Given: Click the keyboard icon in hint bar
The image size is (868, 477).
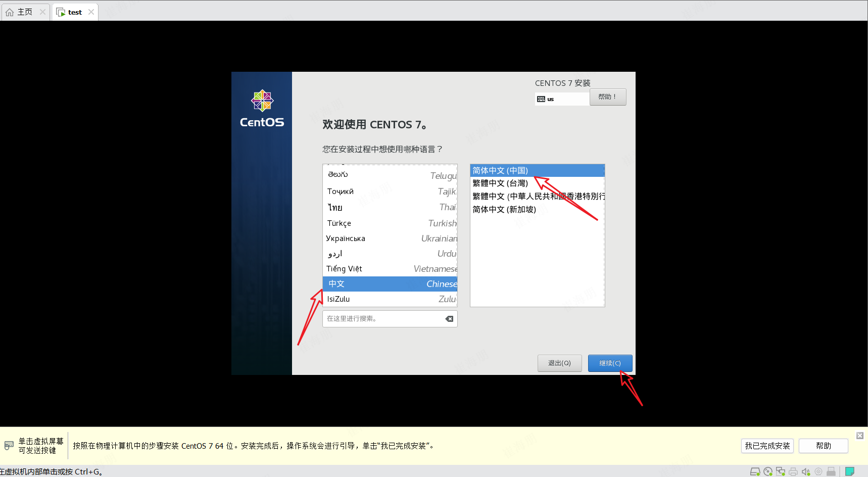Looking at the screenshot, I should point(9,446).
